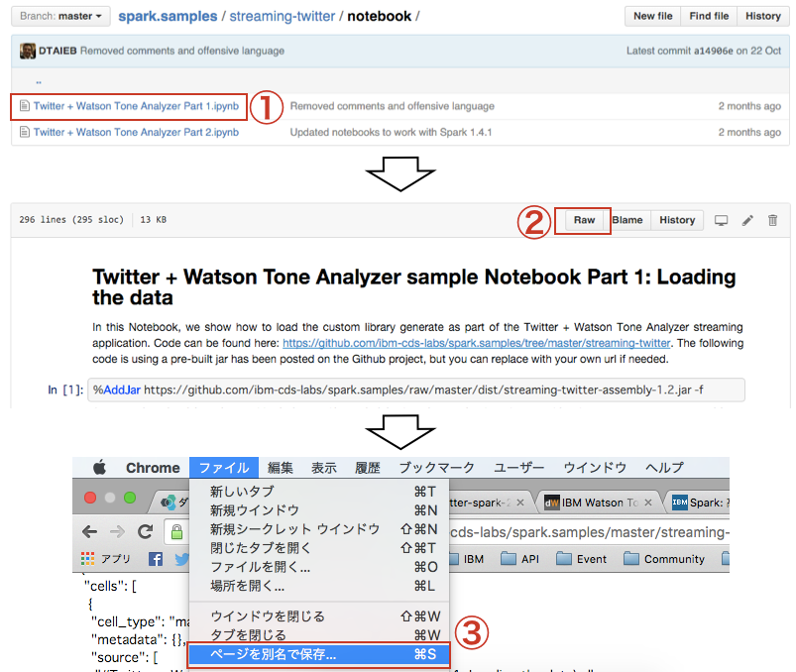Image resolution: width=796 pixels, height=672 pixels.
Task: Choose ファイルを開く… menu item
Action: click(319, 567)
